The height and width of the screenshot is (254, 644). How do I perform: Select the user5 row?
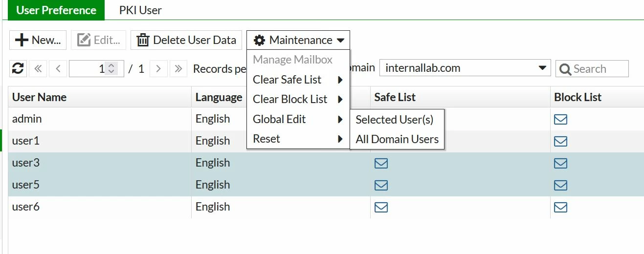coord(326,185)
